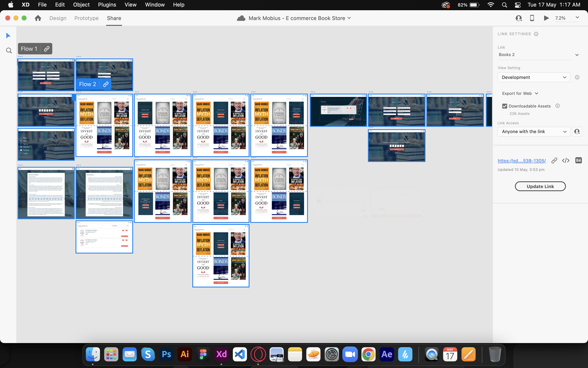Expand Export for Web dropdown

(520, 93)
